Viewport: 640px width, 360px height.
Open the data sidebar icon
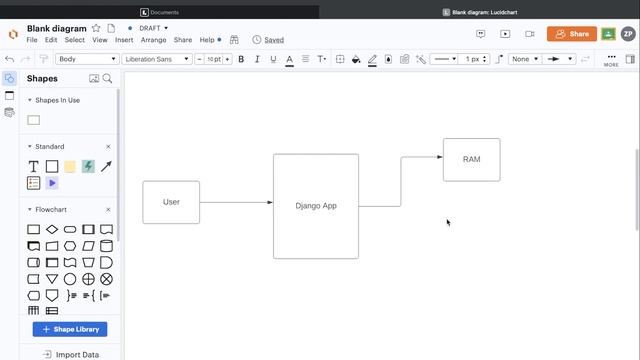point(9,113)
